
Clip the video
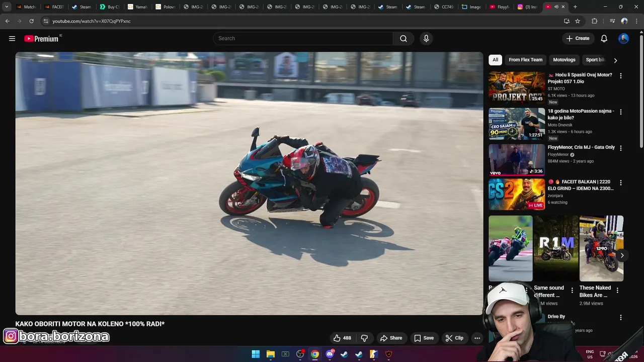tap(454, 338)
